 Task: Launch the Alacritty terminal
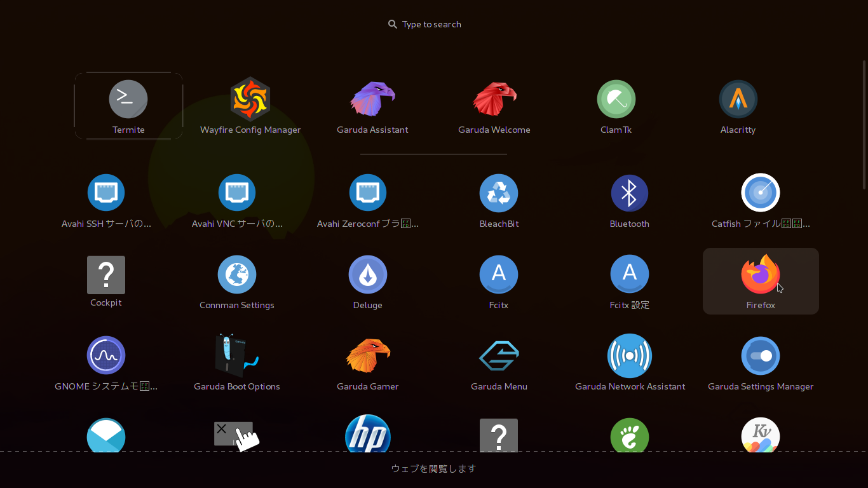point(738,105)
